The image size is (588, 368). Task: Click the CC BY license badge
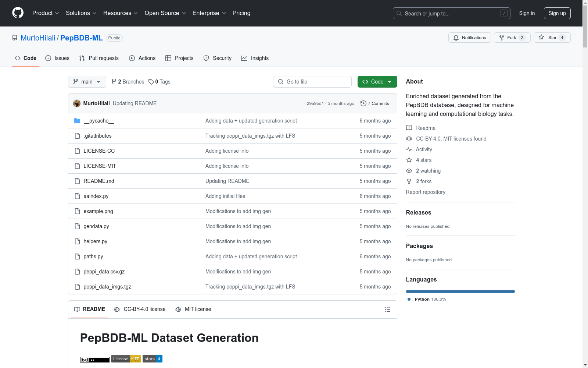95,360
